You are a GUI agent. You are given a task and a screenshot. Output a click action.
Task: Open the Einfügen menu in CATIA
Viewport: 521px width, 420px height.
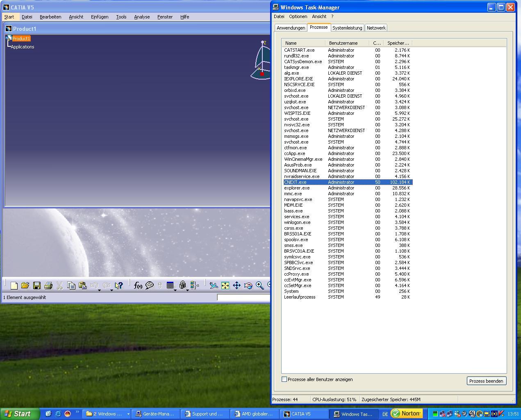point(100,17)
